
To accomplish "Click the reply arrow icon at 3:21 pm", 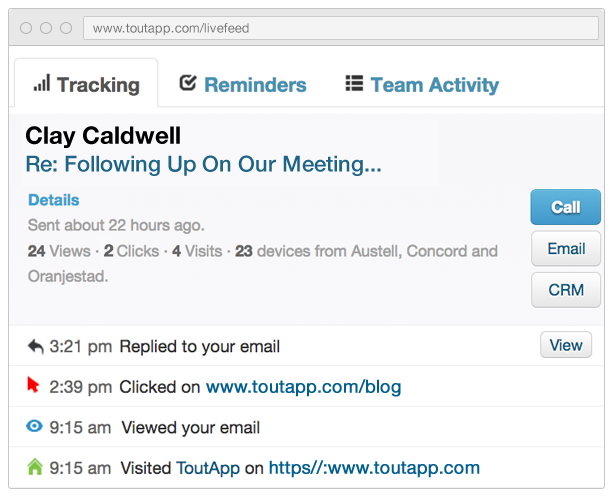I will [36, 346].
